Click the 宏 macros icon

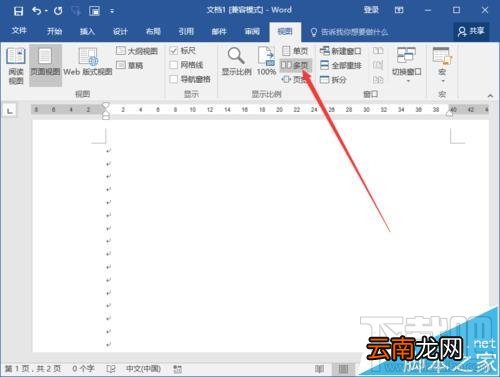[442, 56]
